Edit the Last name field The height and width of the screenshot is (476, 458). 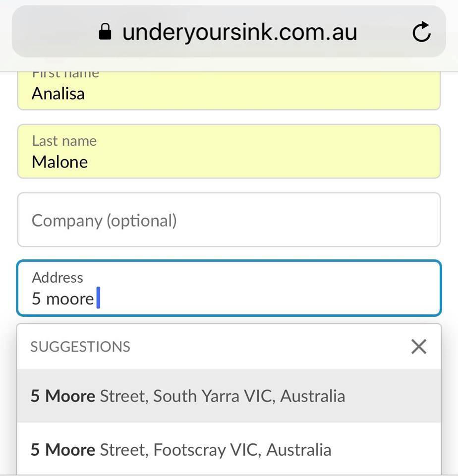[x=229, y=151]
